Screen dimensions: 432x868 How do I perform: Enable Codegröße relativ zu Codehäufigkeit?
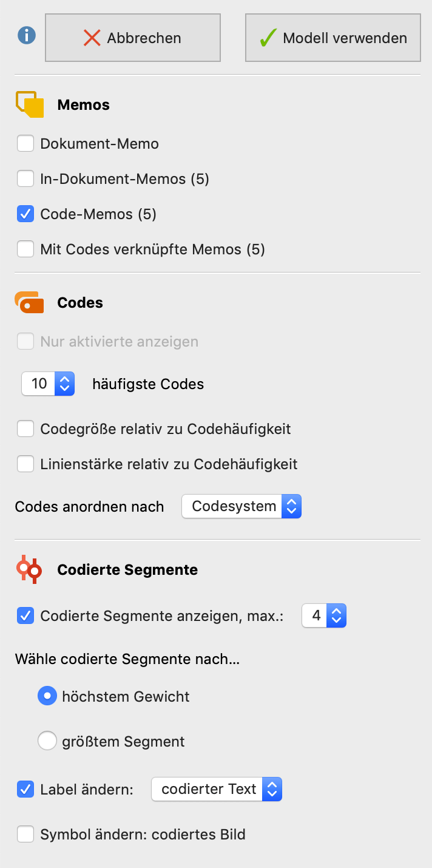coord(25,429)
